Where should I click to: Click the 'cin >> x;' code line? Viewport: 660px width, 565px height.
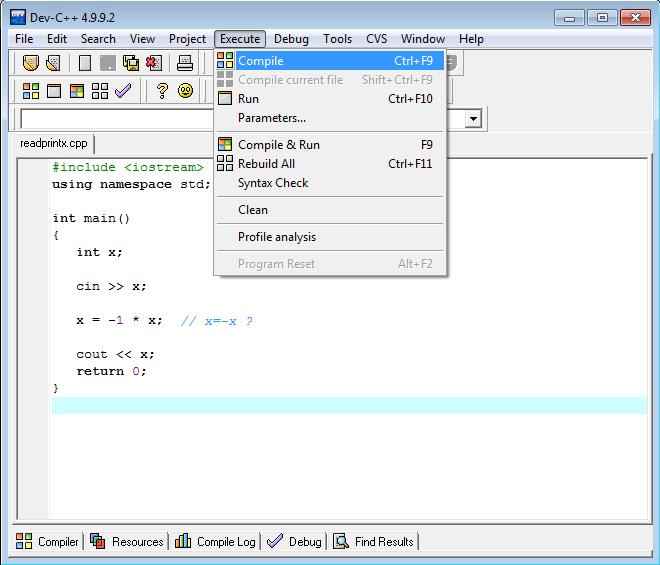[x=111, y=286]
